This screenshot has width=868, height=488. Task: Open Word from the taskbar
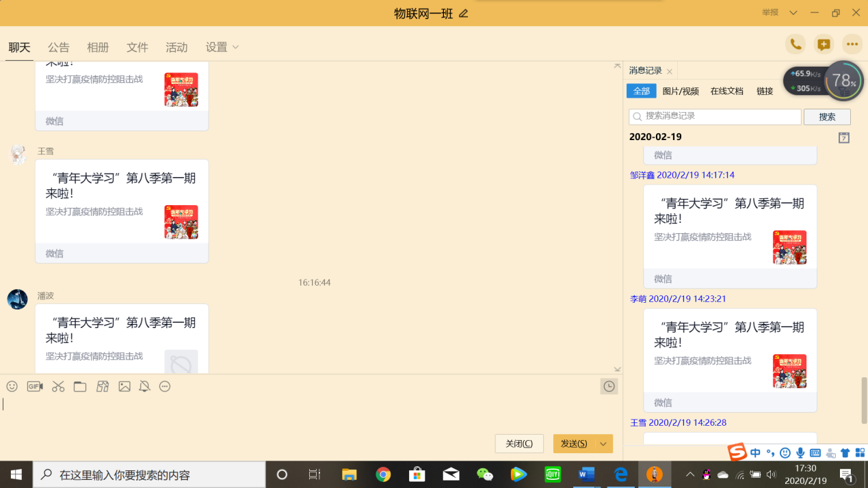(x=586, y=474)
